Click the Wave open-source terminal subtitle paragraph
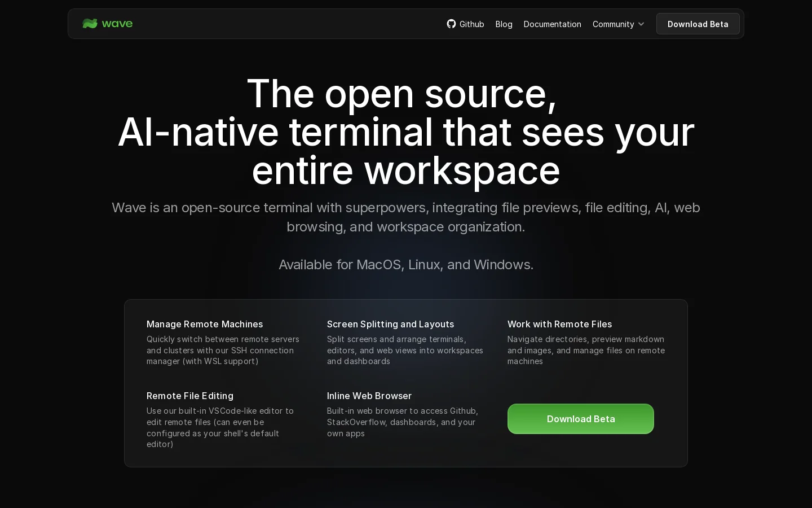812x508 pixels. point(406,217)
